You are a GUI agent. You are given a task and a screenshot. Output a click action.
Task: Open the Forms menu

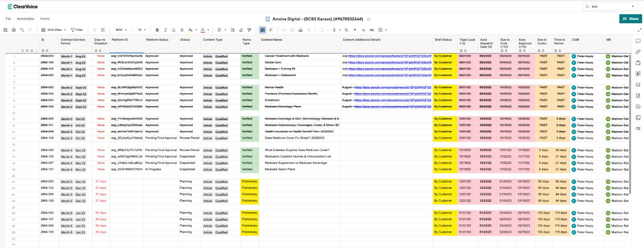(45, 19)
